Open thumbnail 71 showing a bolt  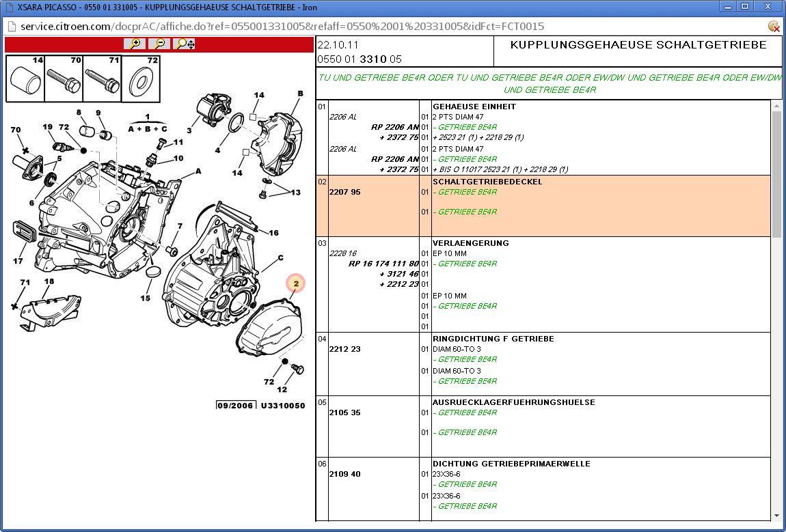coord(103,79)
